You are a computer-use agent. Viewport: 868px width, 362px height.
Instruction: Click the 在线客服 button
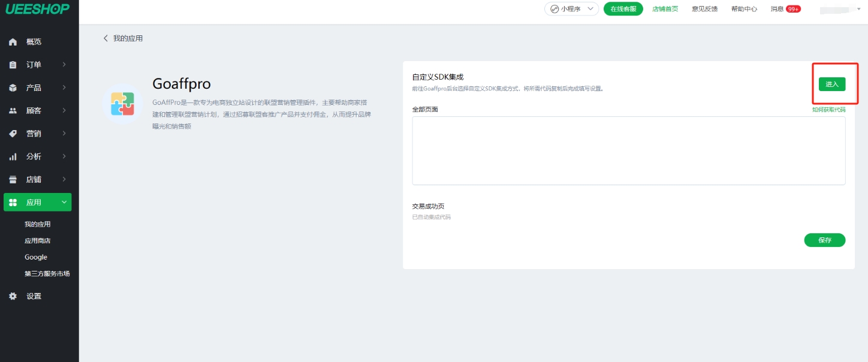point(623,9)
